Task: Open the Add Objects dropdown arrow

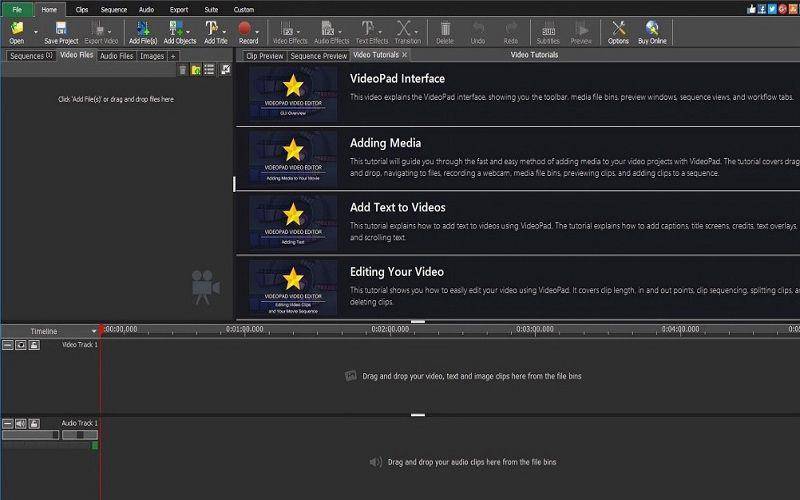Action: pyautogui.click(x=188, y=32)
